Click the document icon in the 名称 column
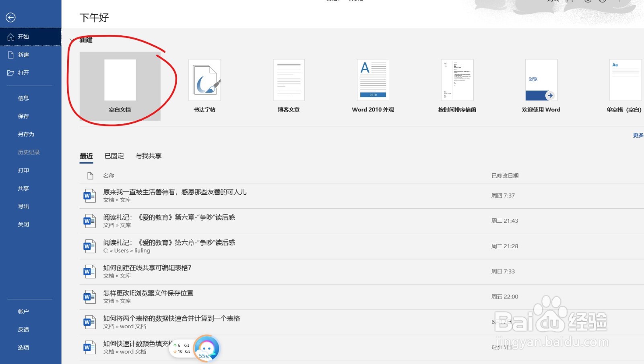Viewport: 644px width, 364px height. tap(89, 175)
